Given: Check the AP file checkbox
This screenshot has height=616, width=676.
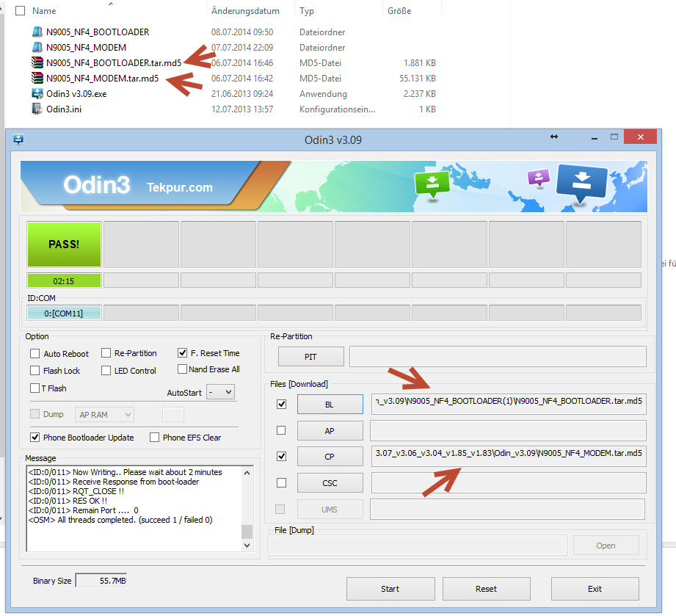Looking at the screenshot, I should pos(281,430).
